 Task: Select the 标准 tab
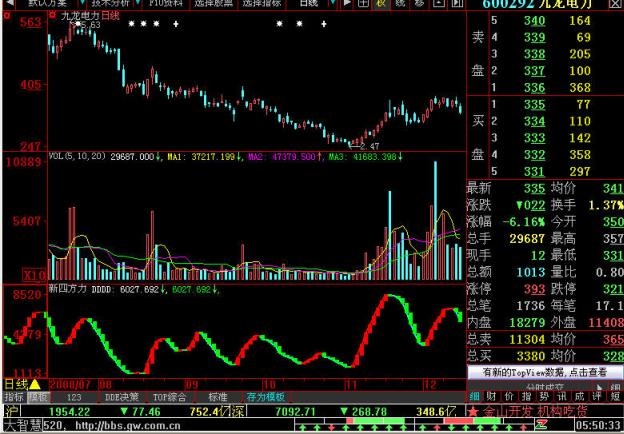click(217, 397)
